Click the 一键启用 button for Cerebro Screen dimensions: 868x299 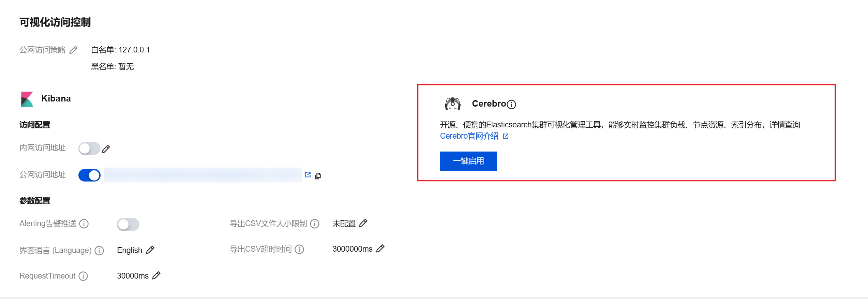[468, 161]
